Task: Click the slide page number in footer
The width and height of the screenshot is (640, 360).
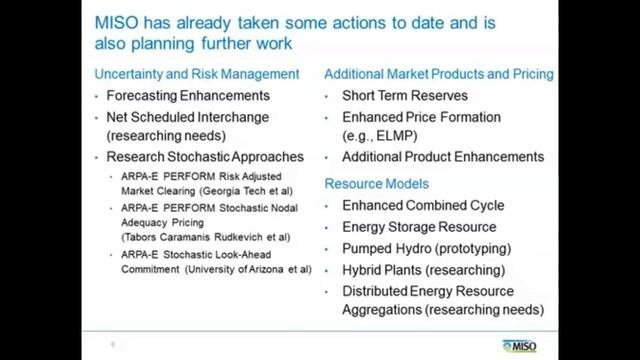Action: [x=113, y=344]
